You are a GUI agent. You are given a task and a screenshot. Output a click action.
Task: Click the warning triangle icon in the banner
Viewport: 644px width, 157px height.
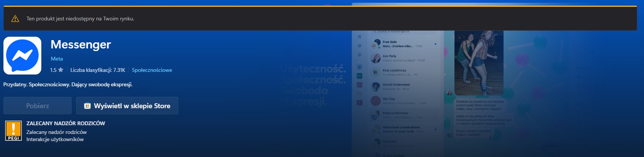15,19
